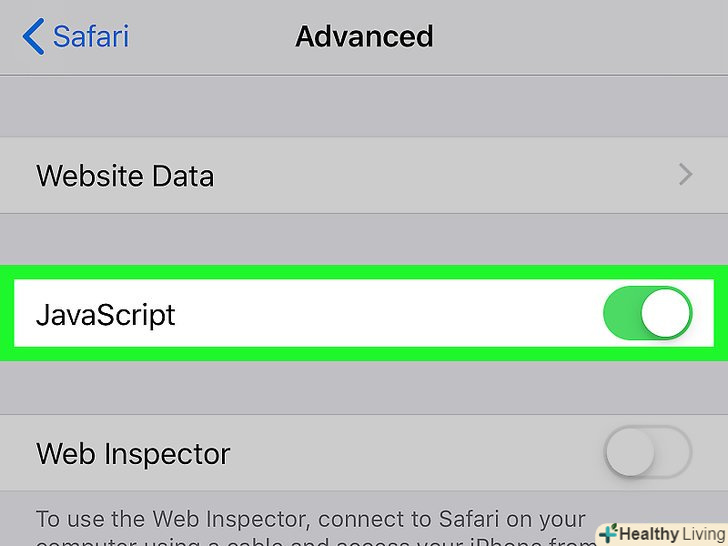Open the Website Data entry
The height and width of the screenshot is (546, 728).
click(125, 176)
